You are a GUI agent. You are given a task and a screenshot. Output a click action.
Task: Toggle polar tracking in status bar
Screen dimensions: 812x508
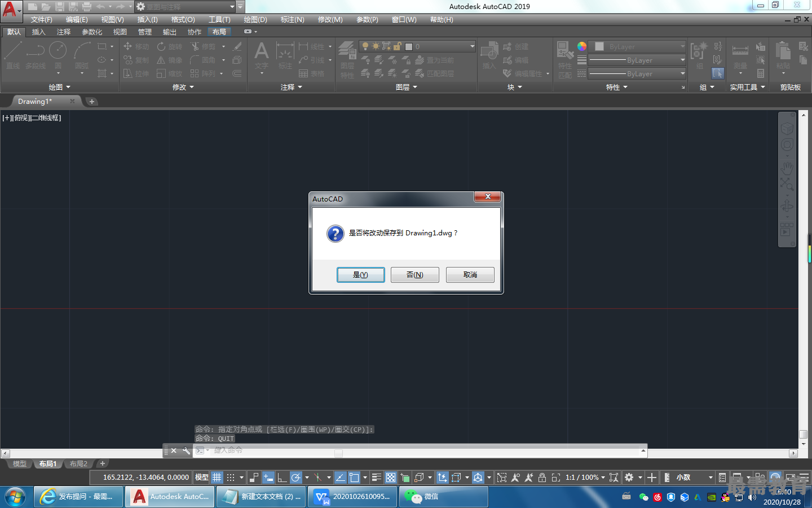tap(296, 478)
